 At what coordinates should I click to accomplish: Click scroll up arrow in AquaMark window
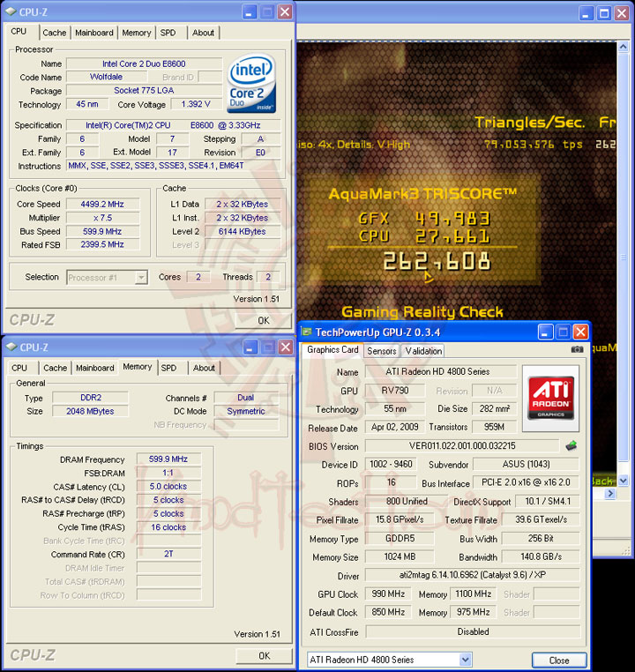[x=623, y=46]
